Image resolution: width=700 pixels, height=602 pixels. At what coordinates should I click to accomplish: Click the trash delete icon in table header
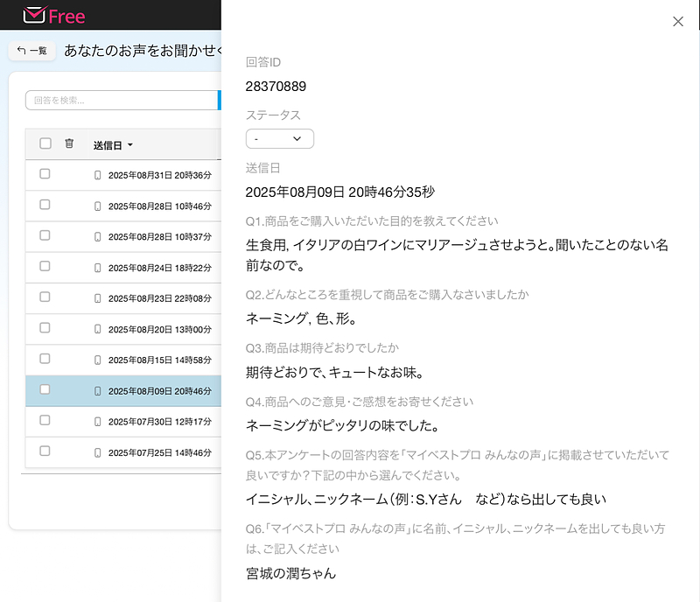(x=69, y=144)
